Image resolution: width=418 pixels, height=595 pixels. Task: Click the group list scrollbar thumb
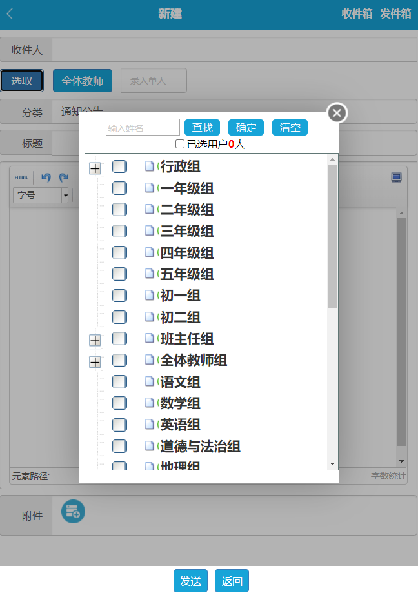click(x=332, y=236)
